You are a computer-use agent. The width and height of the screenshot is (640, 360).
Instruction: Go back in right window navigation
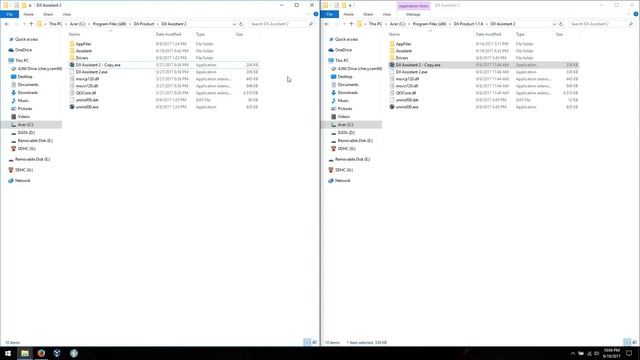pos(326,24)
